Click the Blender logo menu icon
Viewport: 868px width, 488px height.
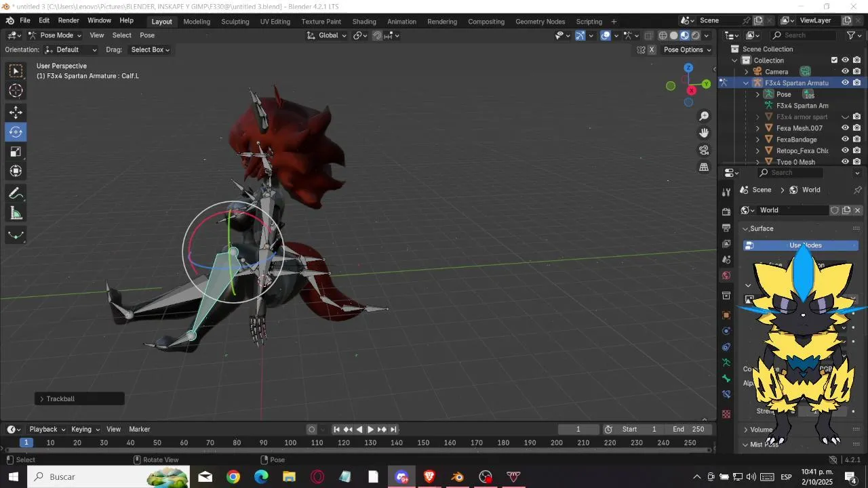[10, 21]
